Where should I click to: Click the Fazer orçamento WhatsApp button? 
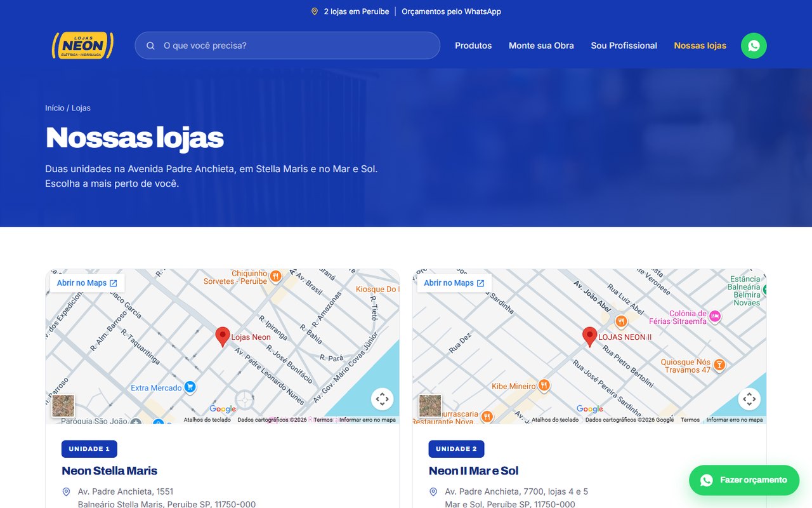click(744, 480)
